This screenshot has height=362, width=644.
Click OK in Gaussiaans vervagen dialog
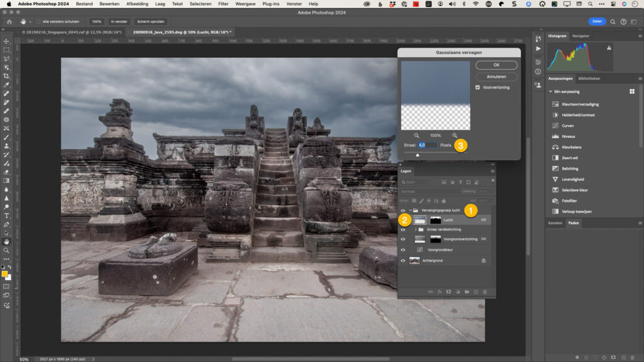click(x=496, y=65)
